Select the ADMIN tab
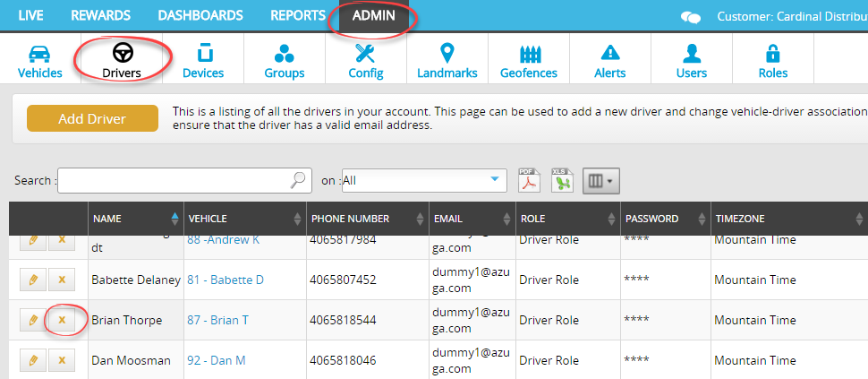The width and height of the screenshot is (868, 379). click(x=374, y=15)
